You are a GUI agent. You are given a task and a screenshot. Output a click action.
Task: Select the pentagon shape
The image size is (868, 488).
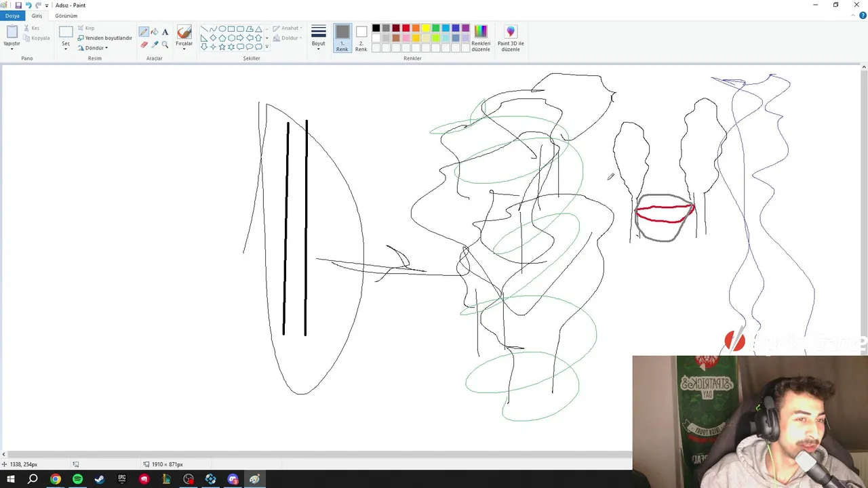pos(222,38)
